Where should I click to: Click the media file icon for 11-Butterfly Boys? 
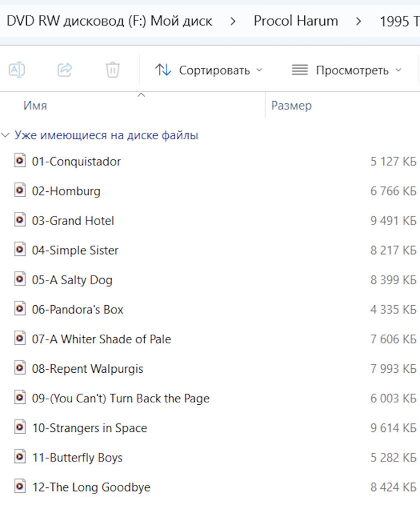[x=20, y=457]
